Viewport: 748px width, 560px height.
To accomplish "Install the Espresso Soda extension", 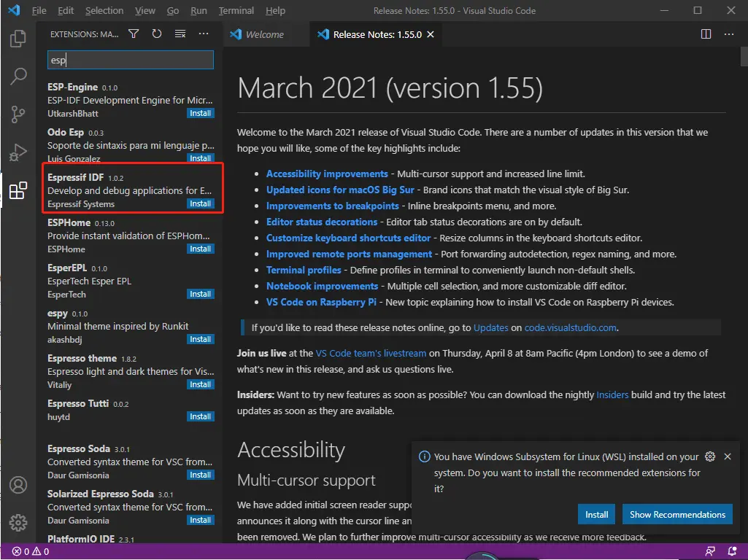I will pyautogui.click(x=201, y=475).
